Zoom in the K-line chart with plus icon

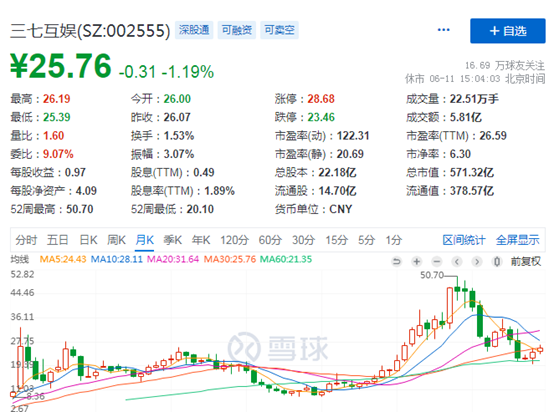417,261
